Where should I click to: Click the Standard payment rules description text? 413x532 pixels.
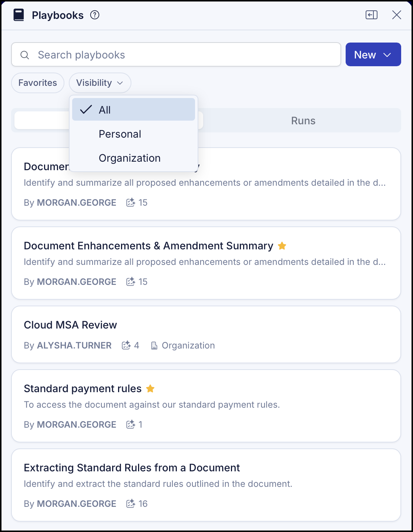coord(152,405)
